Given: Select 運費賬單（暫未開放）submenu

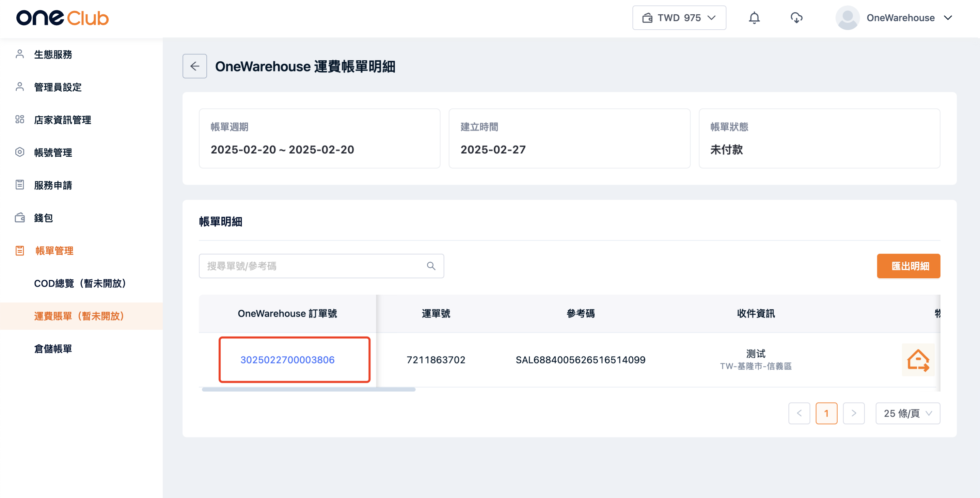Looking at the screenshot, I should (81, 316).
